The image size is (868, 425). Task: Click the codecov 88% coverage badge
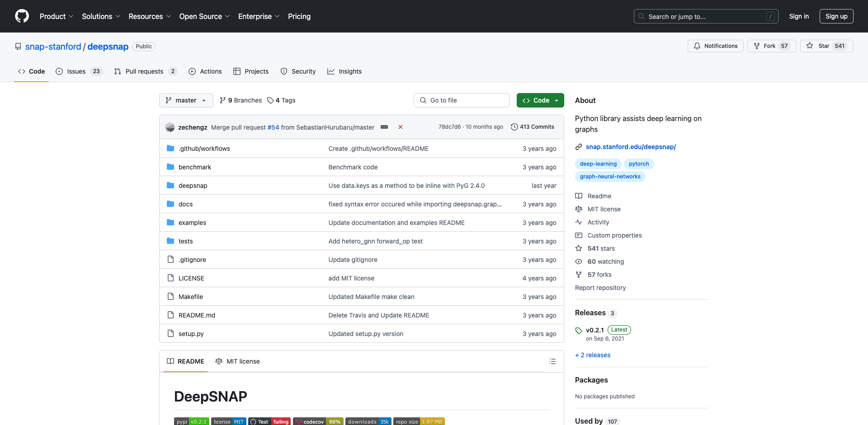pos(318,421)
